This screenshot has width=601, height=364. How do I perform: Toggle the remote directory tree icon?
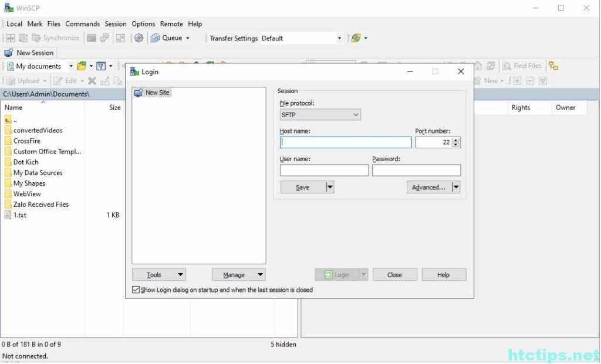point(553,66)
